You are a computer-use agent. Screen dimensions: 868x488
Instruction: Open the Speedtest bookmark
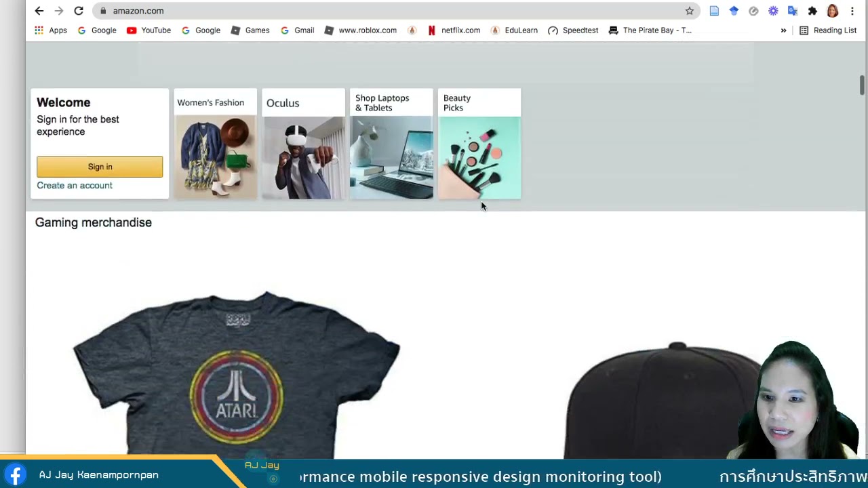coord(573,30)
